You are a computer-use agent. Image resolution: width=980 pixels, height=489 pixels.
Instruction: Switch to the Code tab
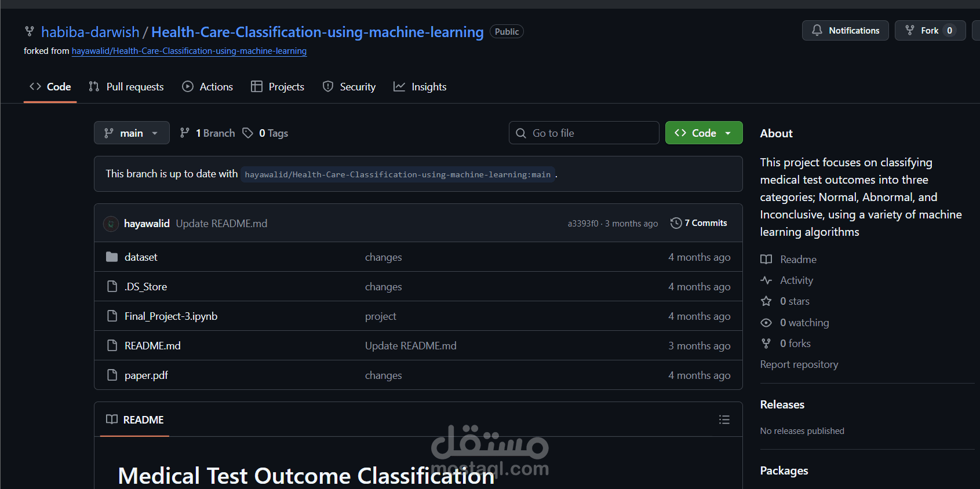pos(50,86)
